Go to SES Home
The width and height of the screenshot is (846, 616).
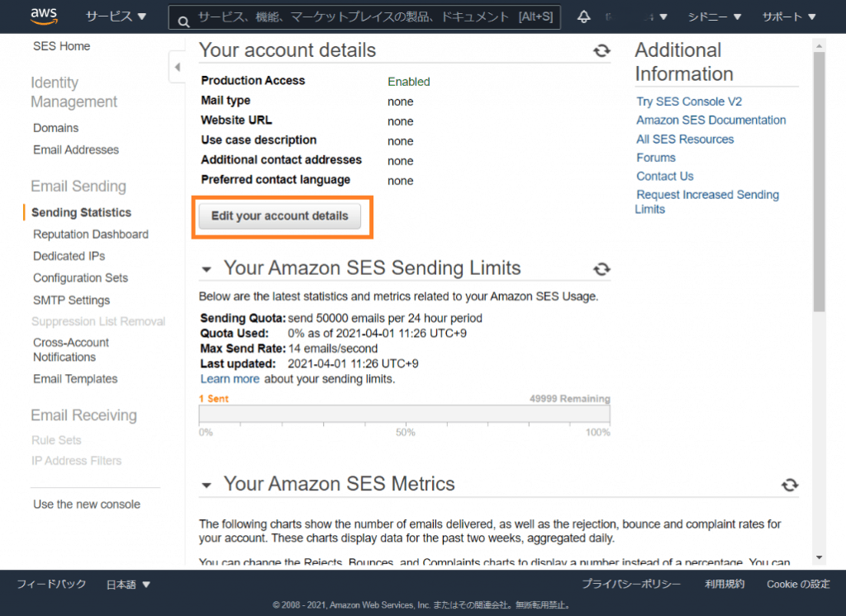point(61,46)
